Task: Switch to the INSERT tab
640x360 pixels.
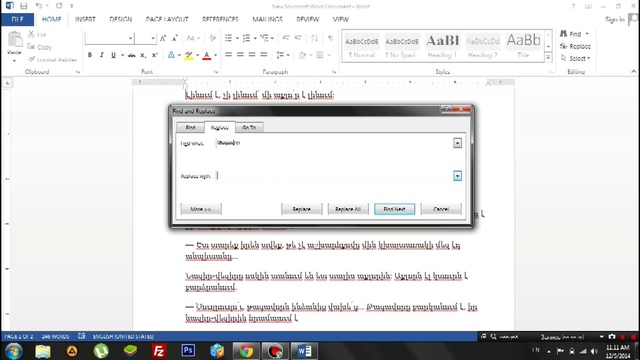Action: [85, 20]
